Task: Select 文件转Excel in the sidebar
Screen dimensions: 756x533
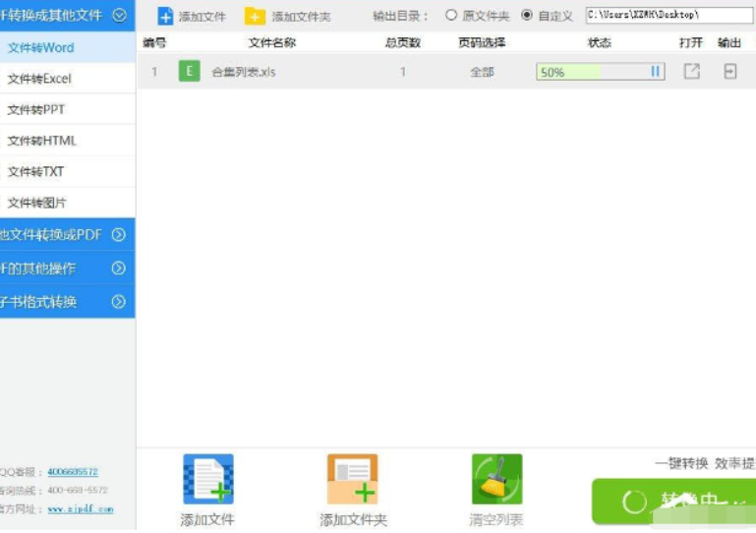Action: [68, 78]
